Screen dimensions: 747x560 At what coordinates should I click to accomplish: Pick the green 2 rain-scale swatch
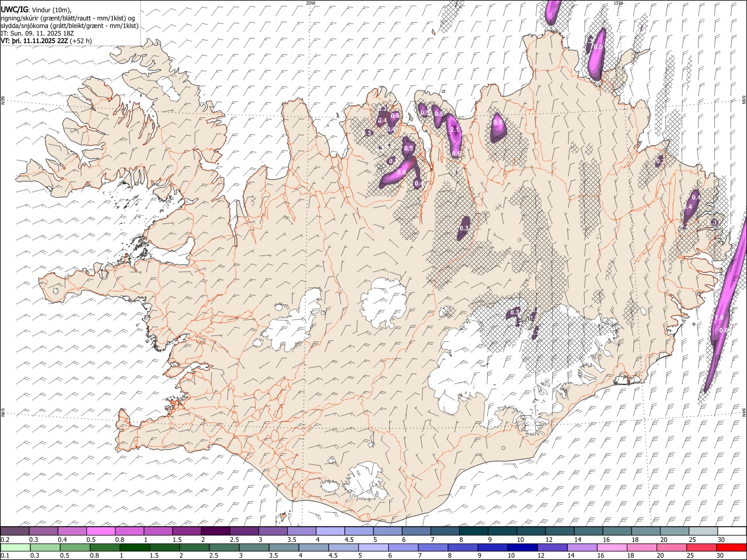pos(194,548)
